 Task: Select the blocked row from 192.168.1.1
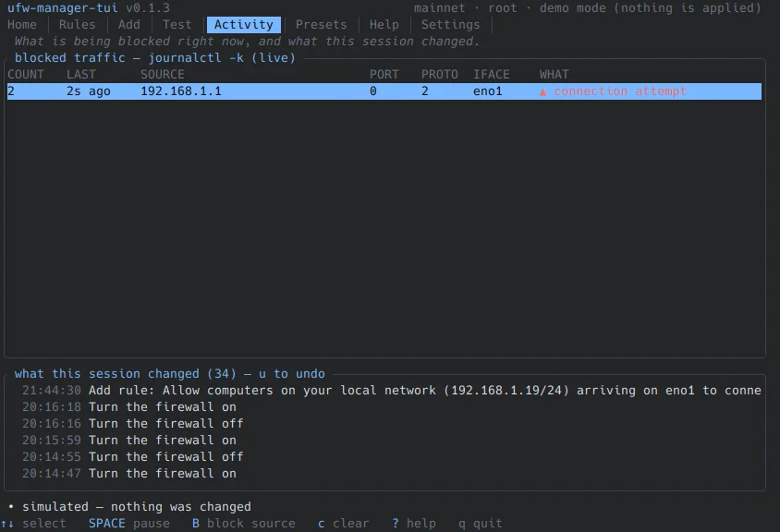tap(384, 91)
